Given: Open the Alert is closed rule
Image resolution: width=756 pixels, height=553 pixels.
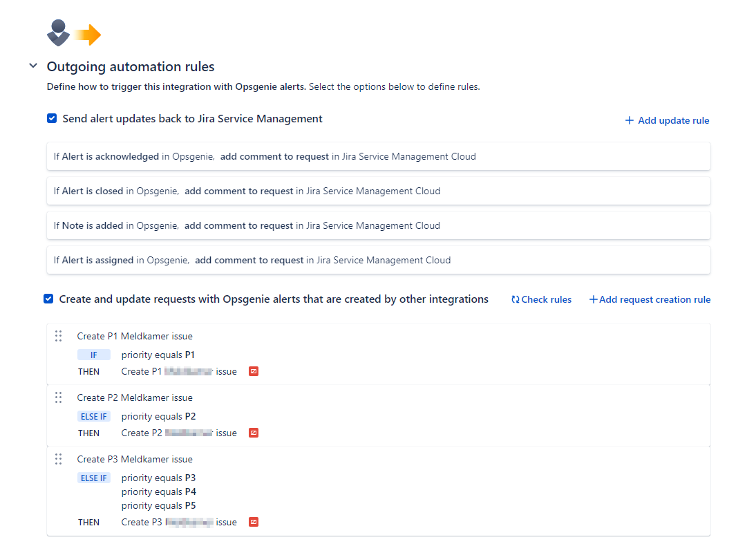Looking at the screenshot, I should click(x=378, y=191).
